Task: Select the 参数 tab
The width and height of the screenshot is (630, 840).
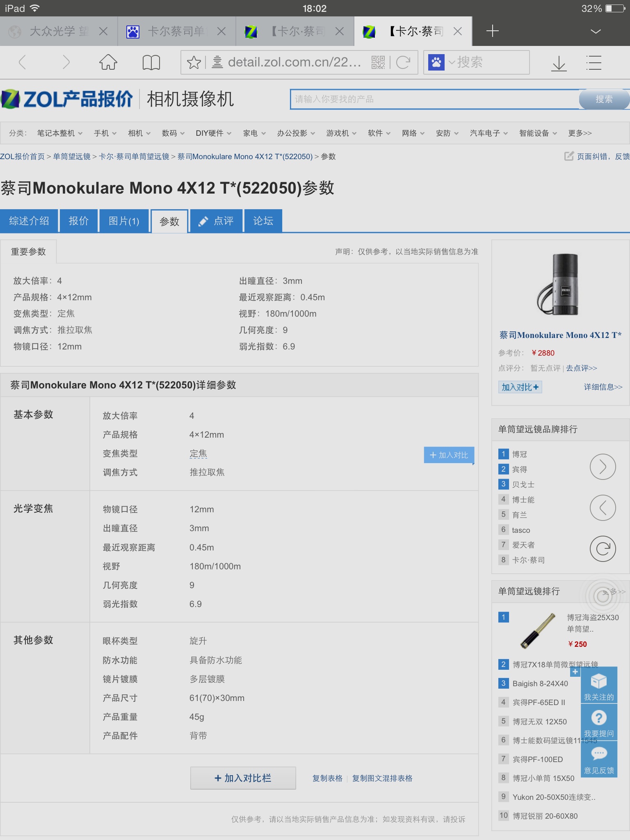Action: click(x=169, y=221)
